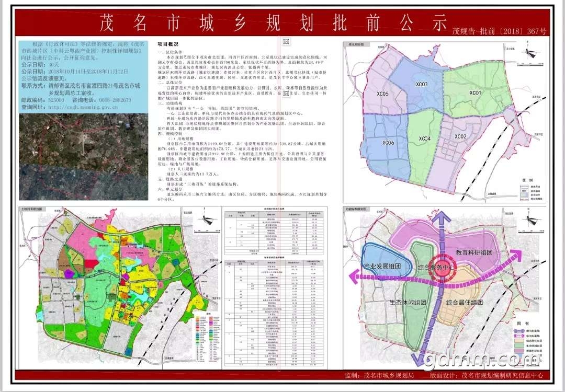Click the satellite aerial photo of the site
This screenshot has height=392, width=565.
point(84,157)
